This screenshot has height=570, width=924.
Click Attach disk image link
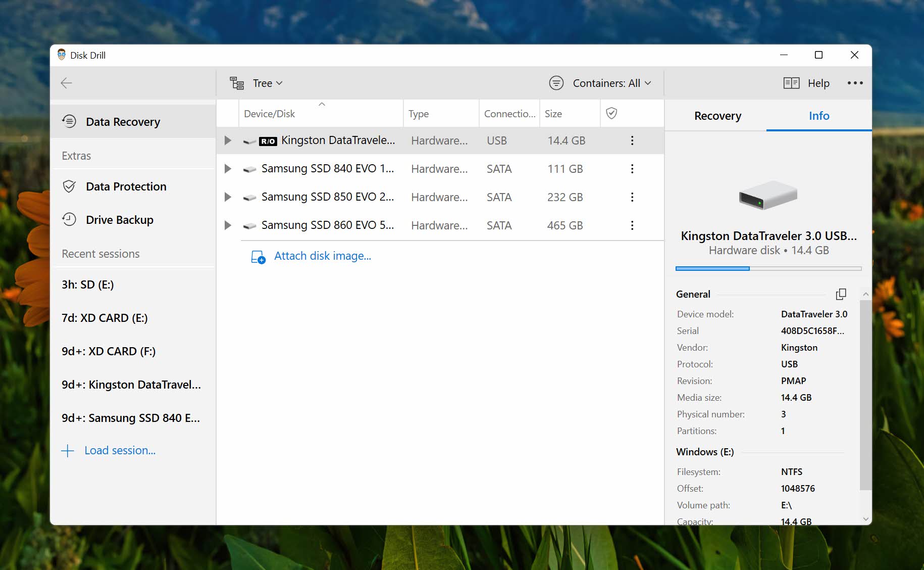pos(323,256)
